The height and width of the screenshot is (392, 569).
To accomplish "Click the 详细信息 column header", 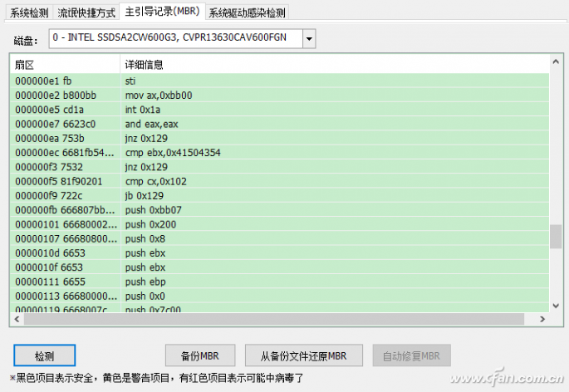I will tap(332, 64).
